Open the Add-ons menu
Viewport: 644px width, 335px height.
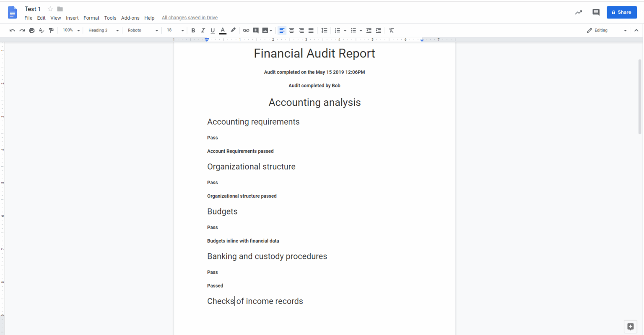coord(130,18)
